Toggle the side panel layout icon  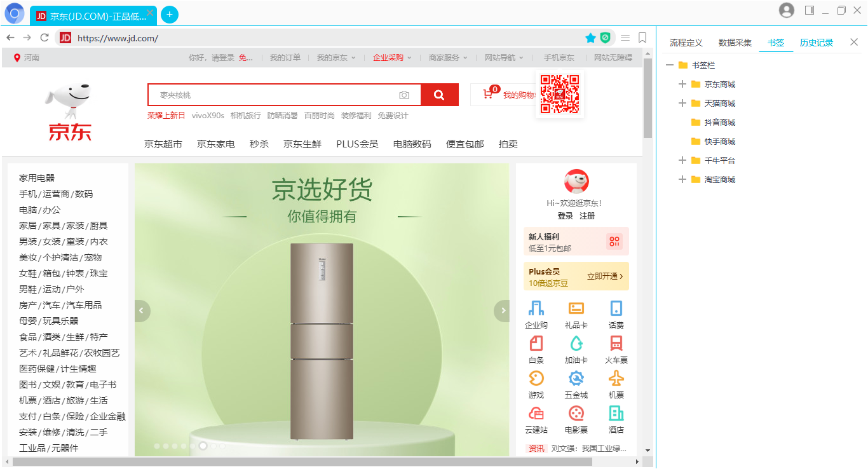[810, 10]
